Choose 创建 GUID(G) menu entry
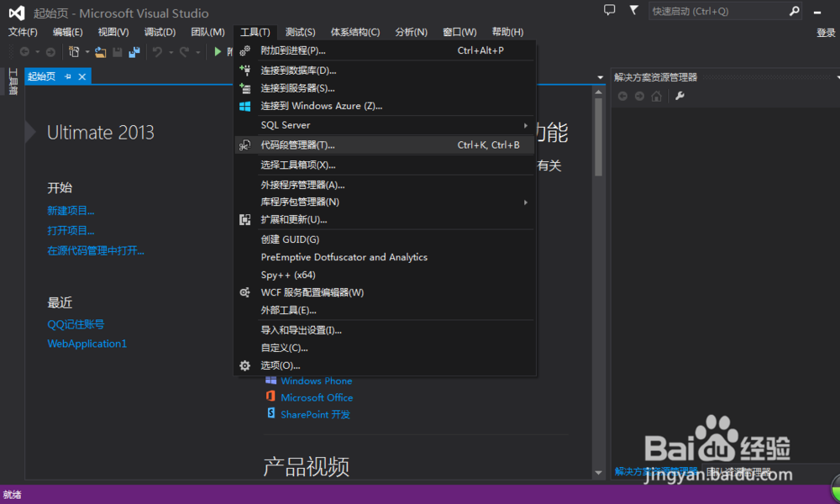The width and height of the screenshot is (840, 504). click(x=385, y=239)
